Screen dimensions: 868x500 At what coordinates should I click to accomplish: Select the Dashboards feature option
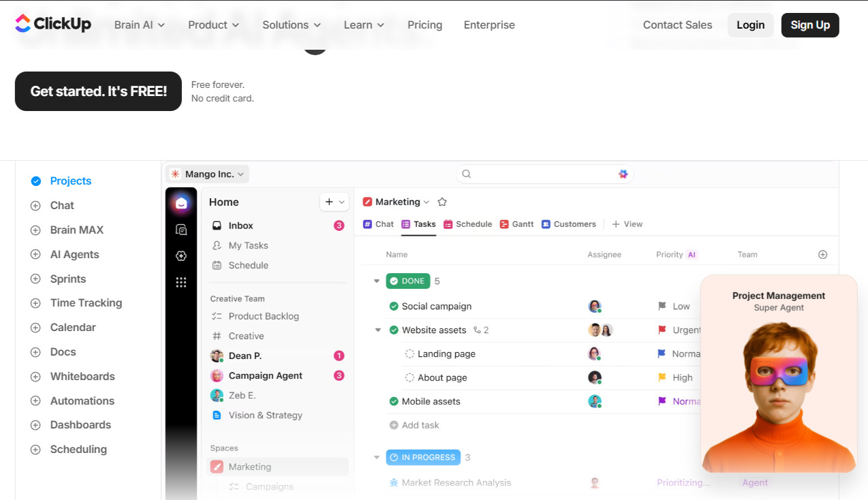pyautogui.click(x=71, y=425)
